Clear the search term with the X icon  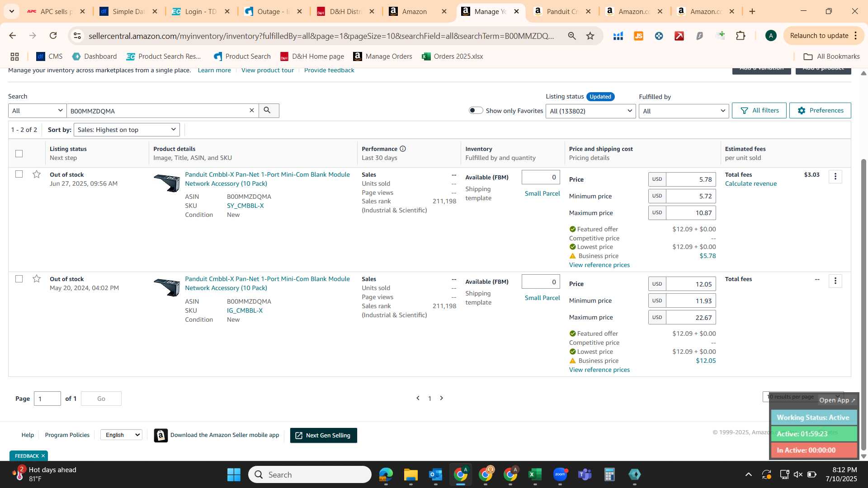252,111
